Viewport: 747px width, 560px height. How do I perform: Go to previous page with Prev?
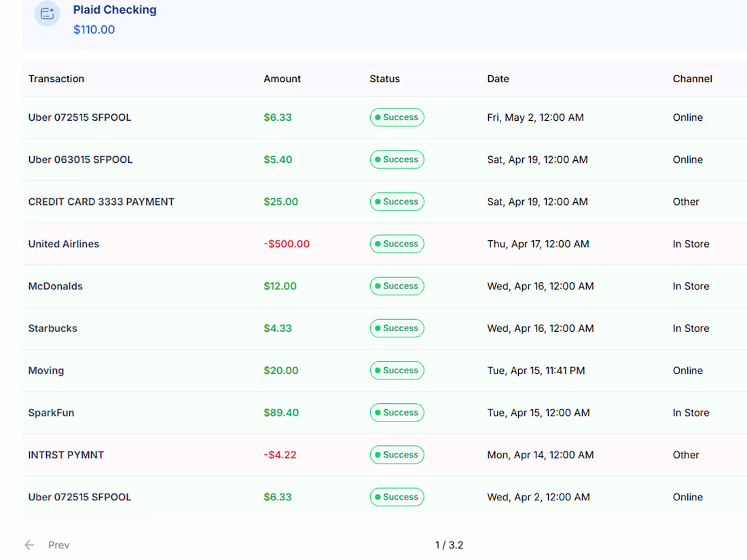(x=58, y=545)
